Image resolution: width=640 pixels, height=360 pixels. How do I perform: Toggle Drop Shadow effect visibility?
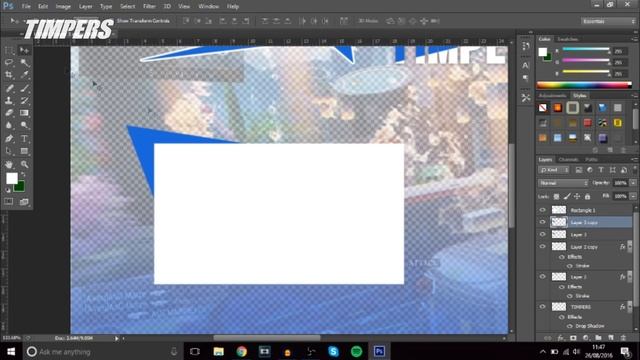570,326
